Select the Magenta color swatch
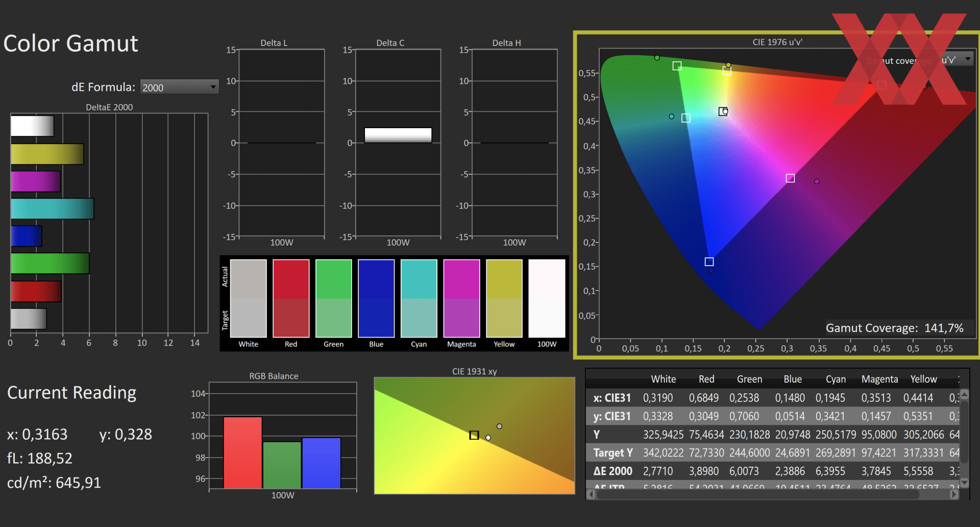This screenshot has height=527, width=980. [461, 298]
